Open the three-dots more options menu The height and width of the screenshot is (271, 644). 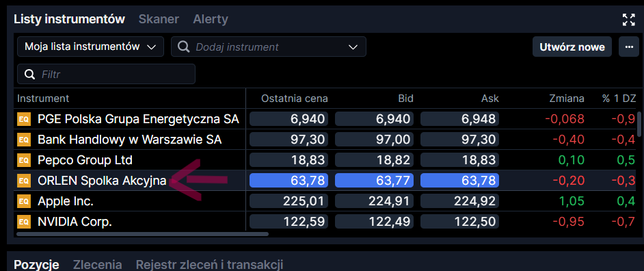[629, 47]
